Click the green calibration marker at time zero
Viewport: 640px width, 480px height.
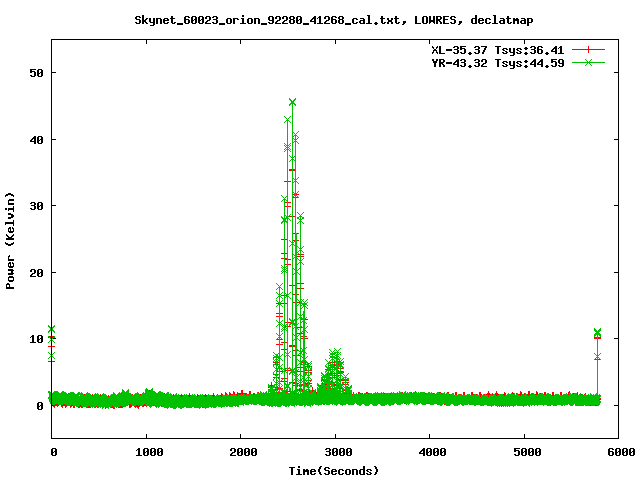(51, 329)
